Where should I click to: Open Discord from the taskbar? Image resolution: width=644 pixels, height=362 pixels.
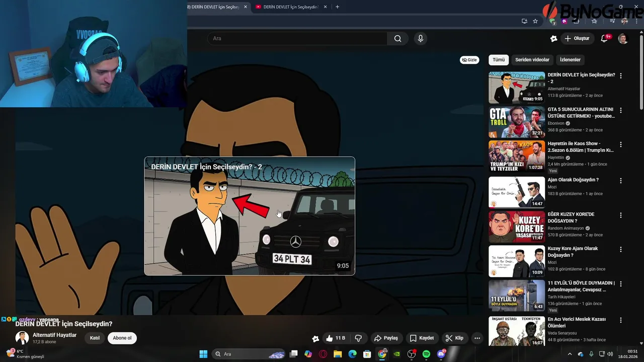click(441, 354)
